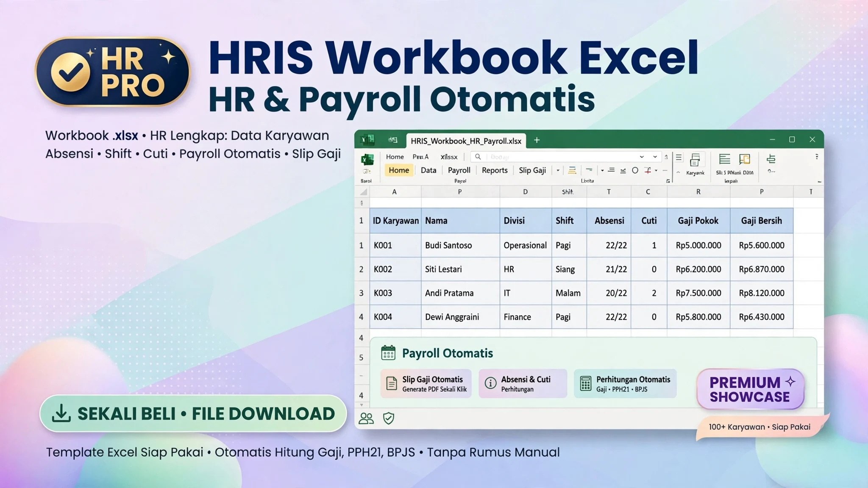The image size is (868, 488).
Task: Click the upper Home menu item
Action: pos(395,157)
